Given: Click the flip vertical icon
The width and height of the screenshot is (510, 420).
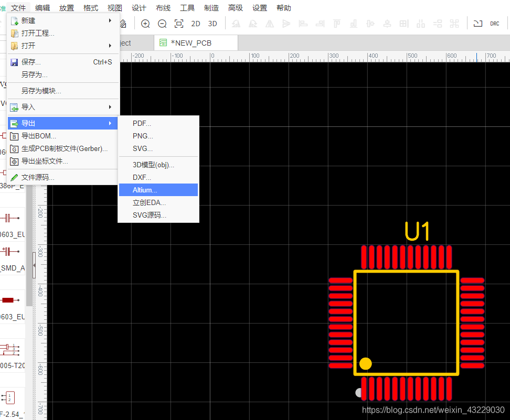Looking at the screenshot, I should (286, 24).
